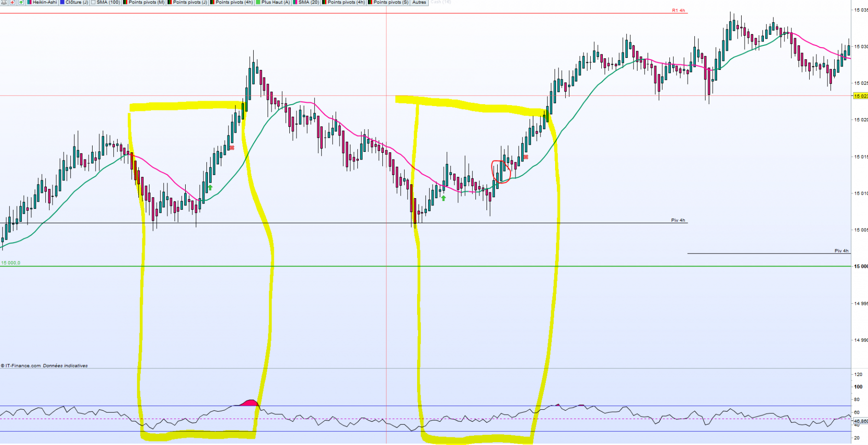Click the Heikin-Ashi color swatch

[29, 2]
